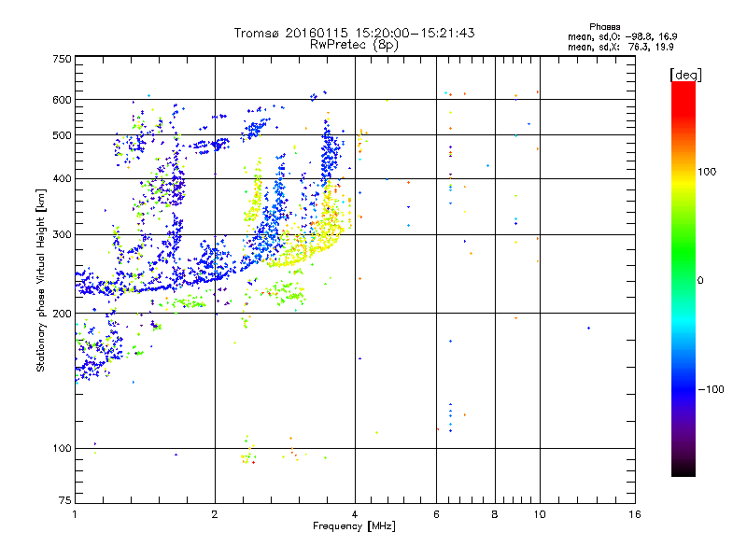
Task: Click the x-axis tick label "6"
Action: point(436,514)
